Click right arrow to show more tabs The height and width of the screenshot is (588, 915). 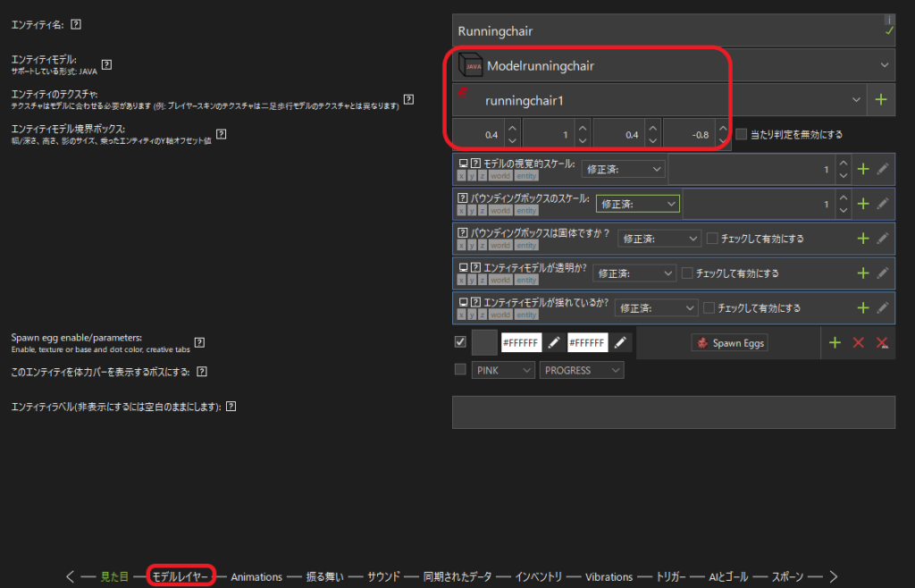point(833,576)
